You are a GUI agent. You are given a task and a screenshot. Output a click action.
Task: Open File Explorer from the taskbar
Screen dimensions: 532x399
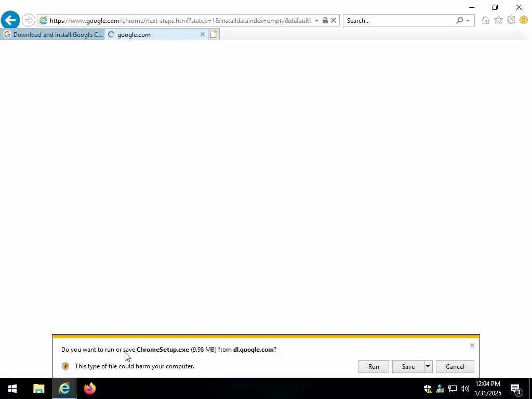coord(38,389)
